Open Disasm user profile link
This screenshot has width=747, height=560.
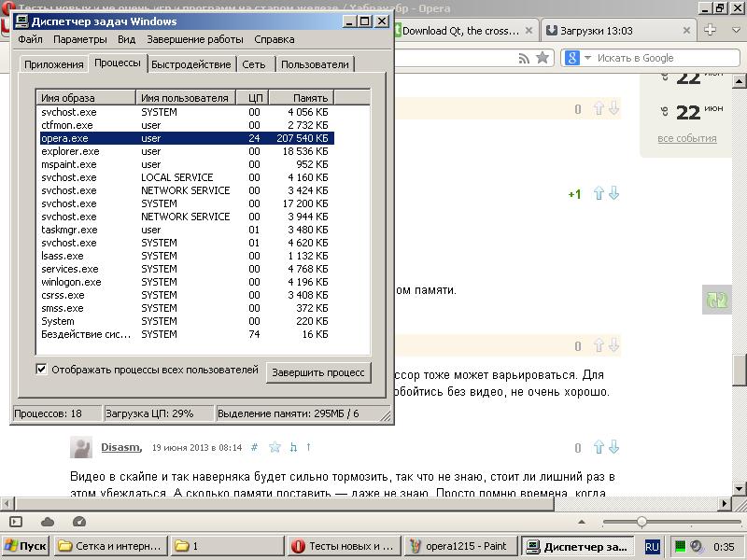pos(121,447)
